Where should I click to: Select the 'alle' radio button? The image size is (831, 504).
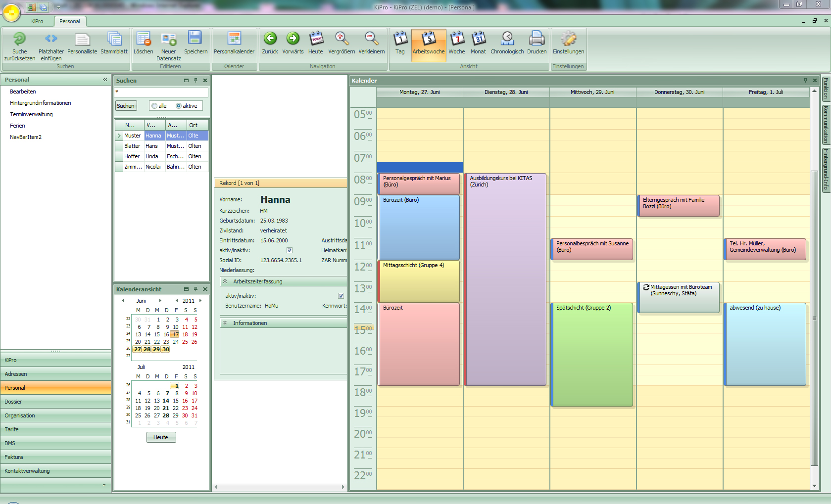tap(155, 106)
